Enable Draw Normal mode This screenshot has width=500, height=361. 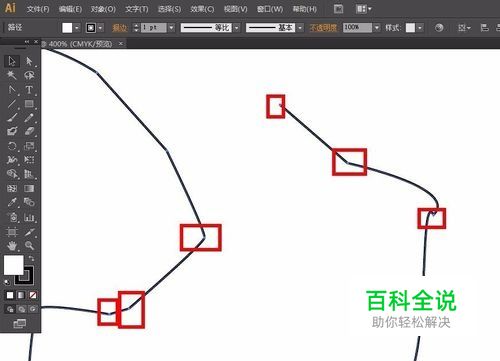[10, 309]
